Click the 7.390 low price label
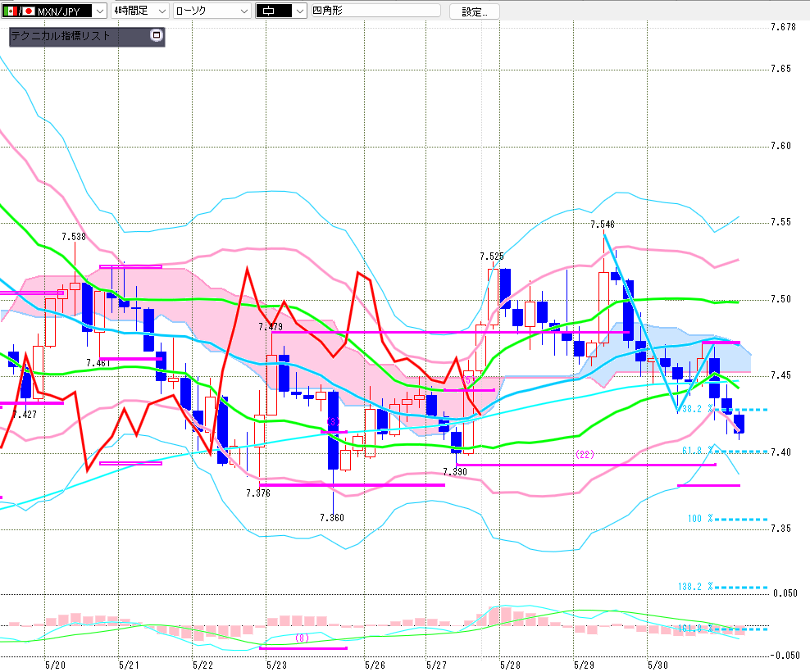810x672 pixels. [x=454, y=472]
